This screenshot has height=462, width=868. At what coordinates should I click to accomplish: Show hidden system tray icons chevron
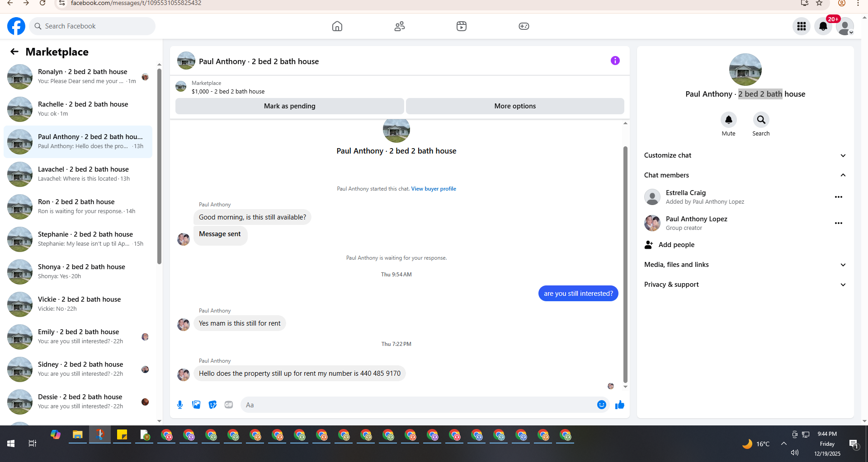[783, 443]
